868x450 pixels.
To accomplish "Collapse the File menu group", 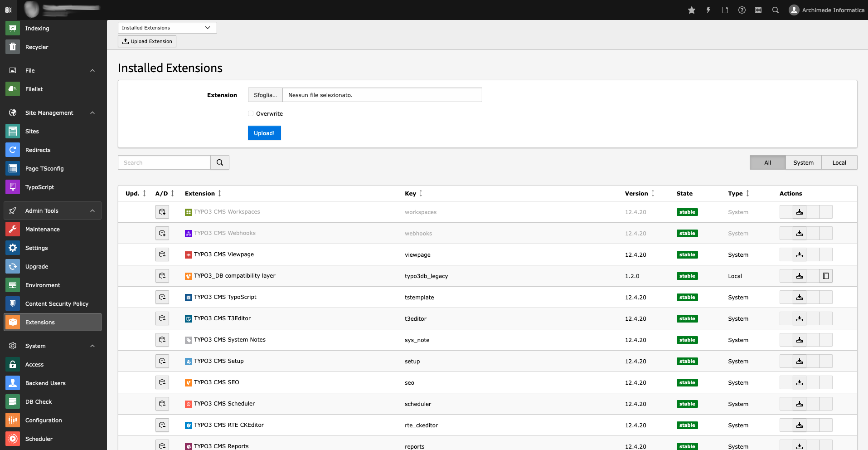I will tap(53, 70).
